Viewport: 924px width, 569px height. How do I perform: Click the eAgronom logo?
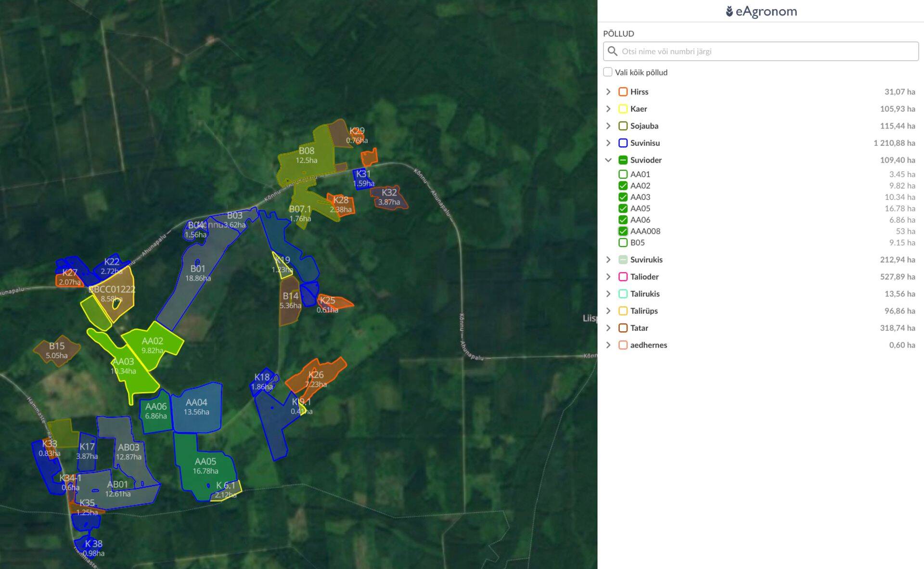coord(761,11)
